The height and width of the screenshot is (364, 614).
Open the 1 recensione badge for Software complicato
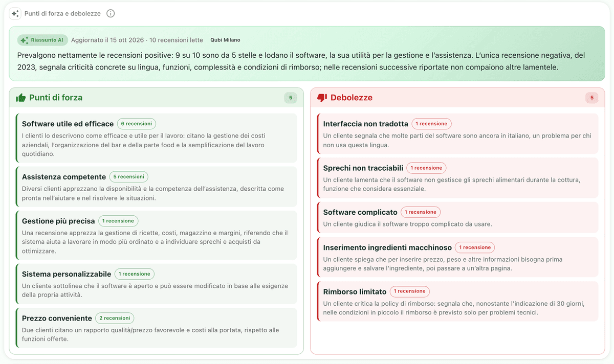(421, 212)
